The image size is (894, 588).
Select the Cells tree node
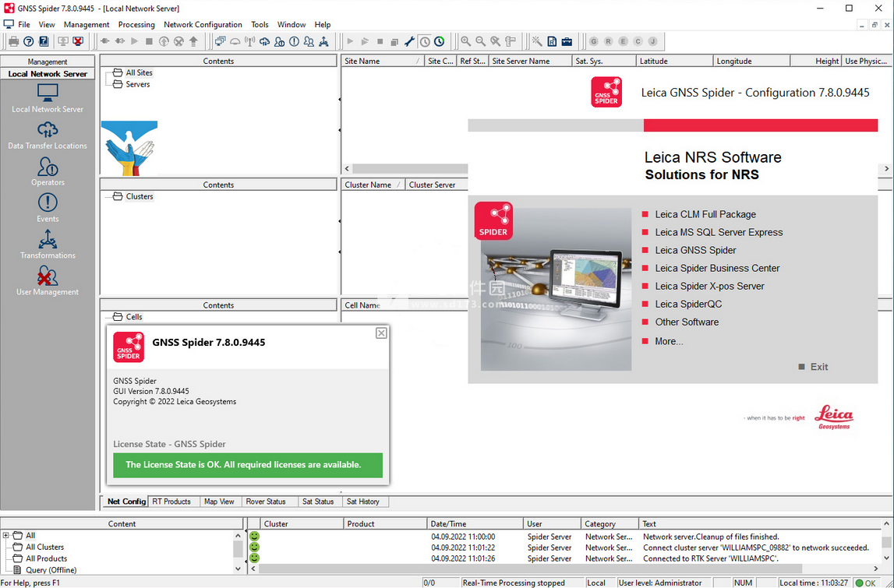pyautogui.click(x=134, y=317)
